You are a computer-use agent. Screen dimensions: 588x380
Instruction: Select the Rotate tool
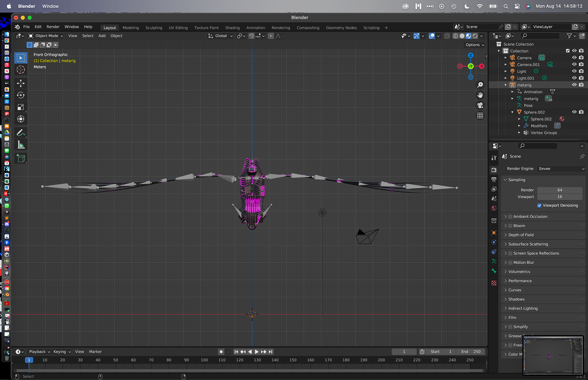21,95
